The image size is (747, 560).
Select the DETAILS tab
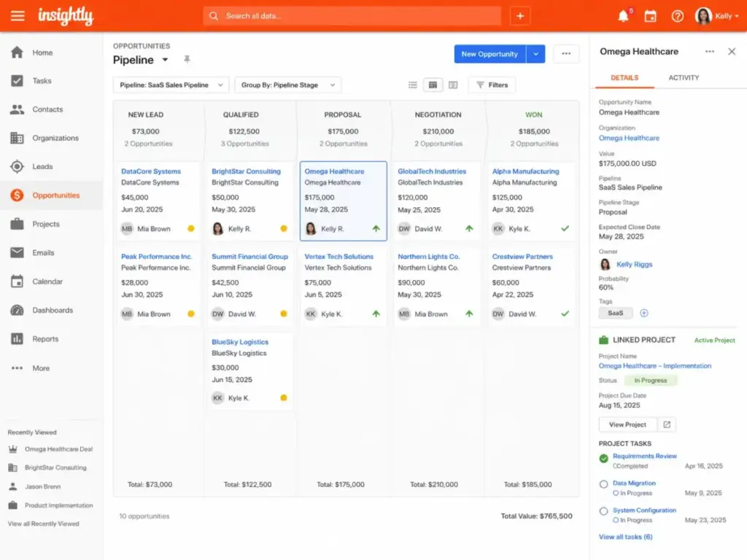(x=624, y=77)
